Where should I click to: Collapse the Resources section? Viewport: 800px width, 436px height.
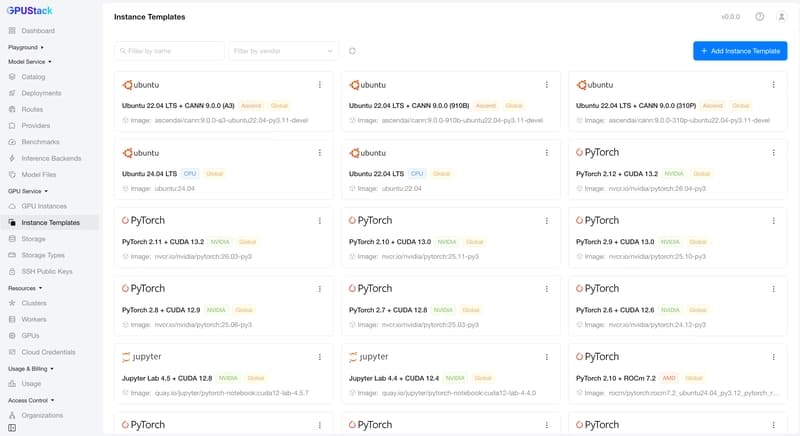25,288
